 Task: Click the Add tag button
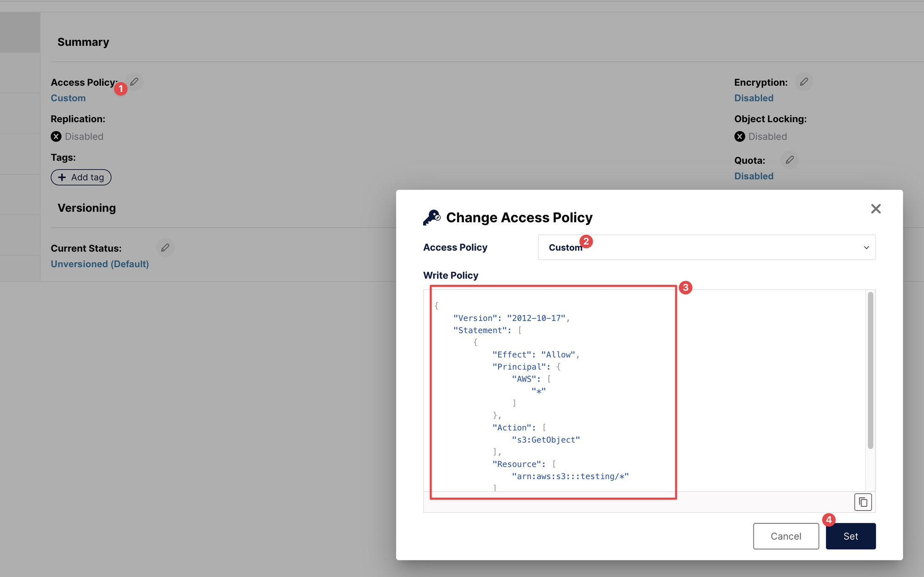[x=81, y=177]
